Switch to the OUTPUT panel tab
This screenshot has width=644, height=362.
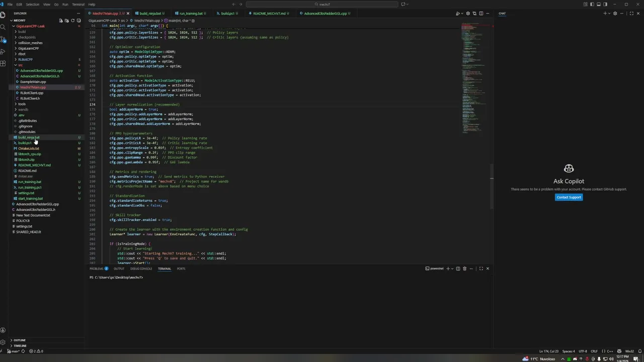(119, 268)
